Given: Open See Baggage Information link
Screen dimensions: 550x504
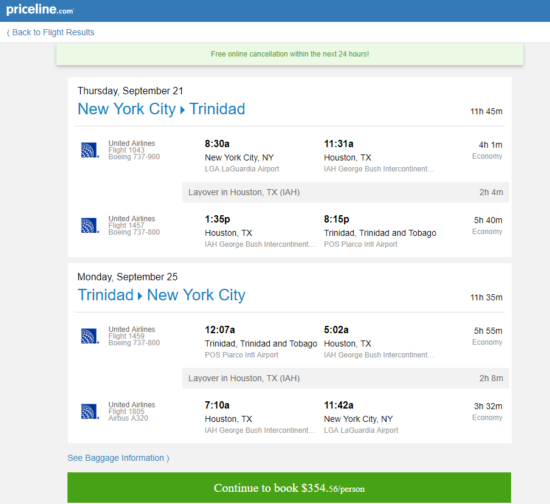Looking at the screenshot, I should pos(118,458).
